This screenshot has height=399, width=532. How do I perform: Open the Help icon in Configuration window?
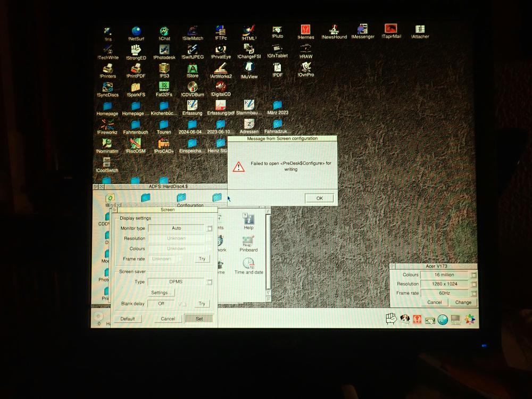248,221
